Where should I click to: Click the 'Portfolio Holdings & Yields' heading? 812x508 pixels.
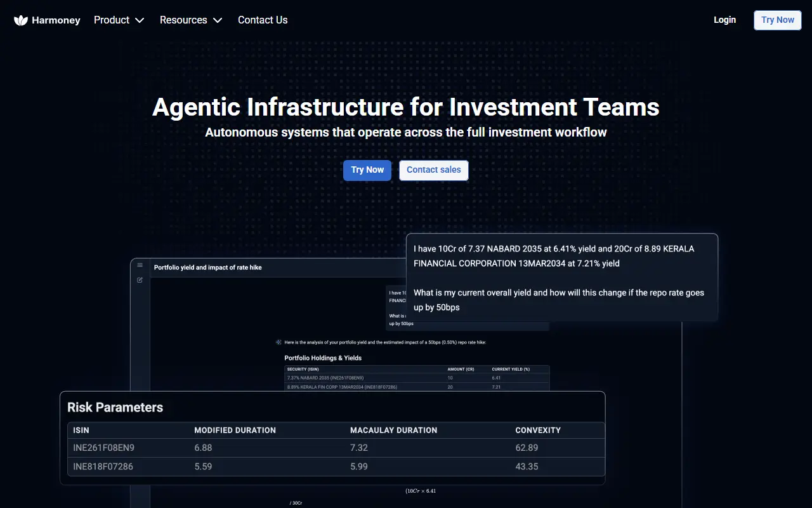tap(323, 358)
